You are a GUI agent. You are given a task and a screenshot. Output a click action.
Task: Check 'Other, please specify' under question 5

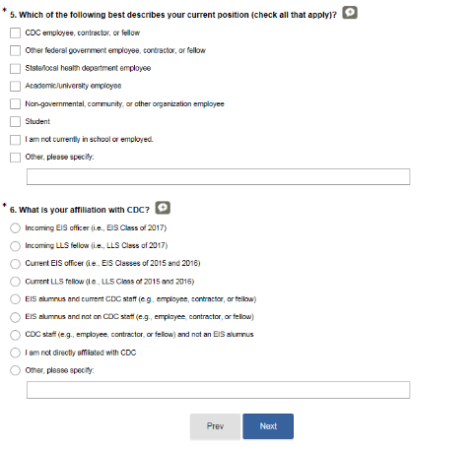[x=15, y=158]
